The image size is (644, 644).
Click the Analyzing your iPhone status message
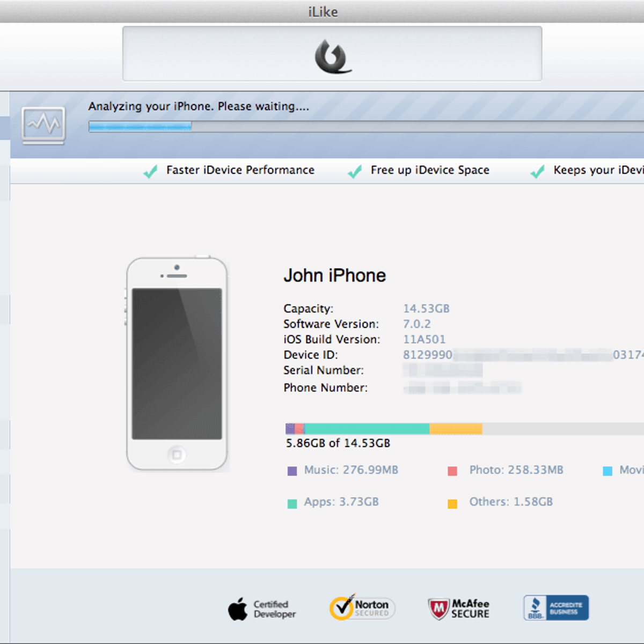[x=199, y=106]
